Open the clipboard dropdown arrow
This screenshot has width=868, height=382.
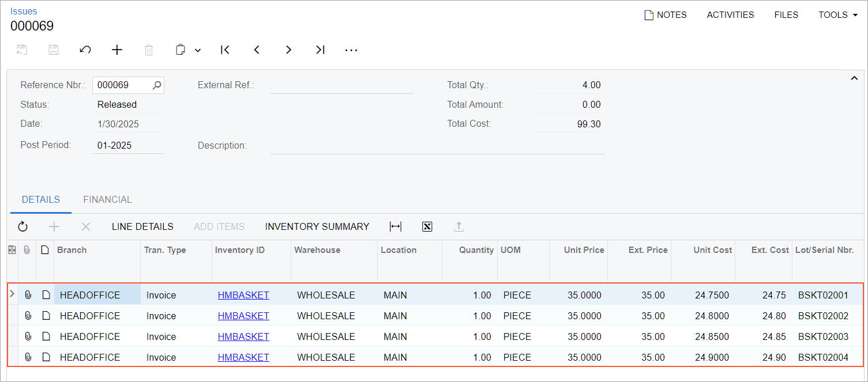198,51
